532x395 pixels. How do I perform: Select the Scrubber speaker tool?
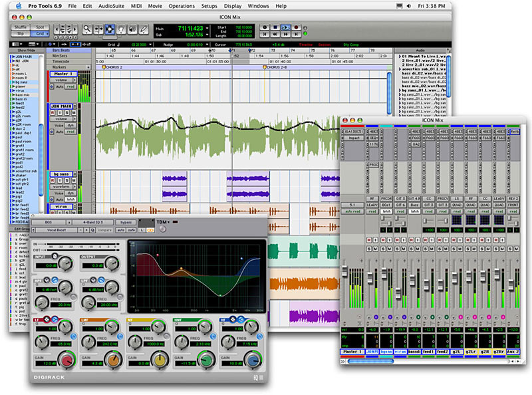click(132, 30)
